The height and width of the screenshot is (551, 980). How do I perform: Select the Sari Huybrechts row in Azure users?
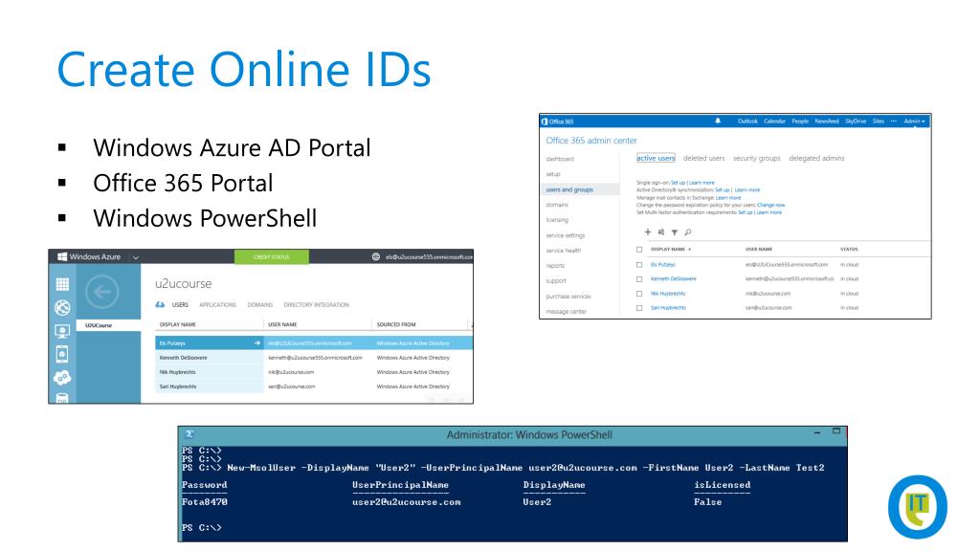pyautogui.click(x=314, y=386)
